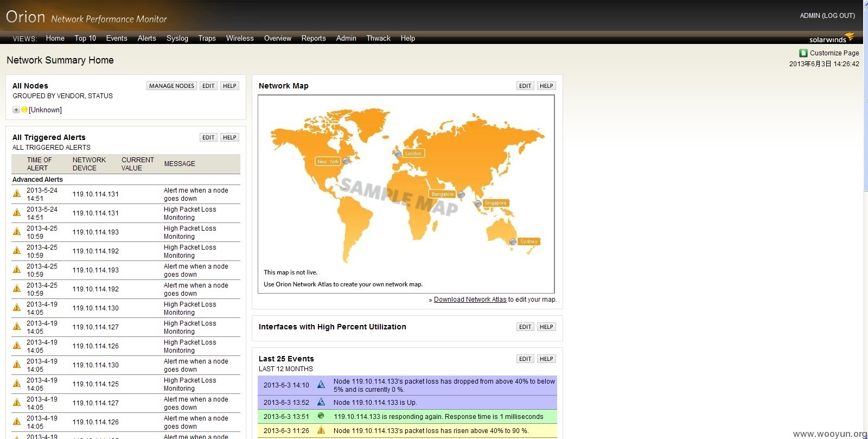Click the node up icon for 13:52 event
The height and width of the screenshot is (439, 868).
[x=321, y=402]
